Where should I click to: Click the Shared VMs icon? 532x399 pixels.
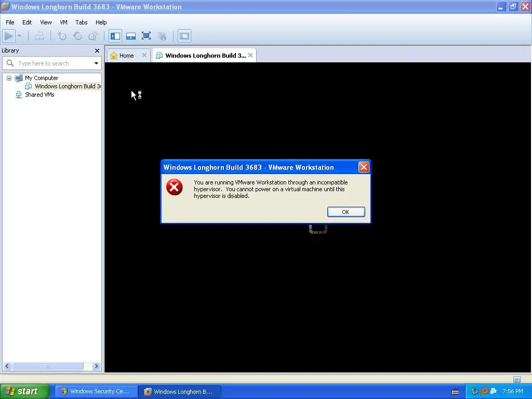coord(19,95)
